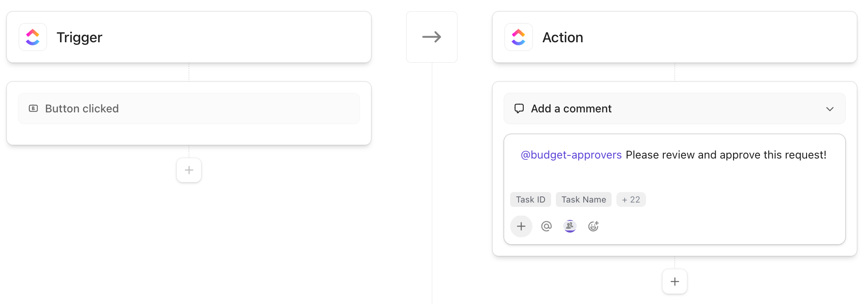Click the arrow icon between Trigger and Action
The height and width of the screenshot is (304, 868).
click(x=431, y=37)
